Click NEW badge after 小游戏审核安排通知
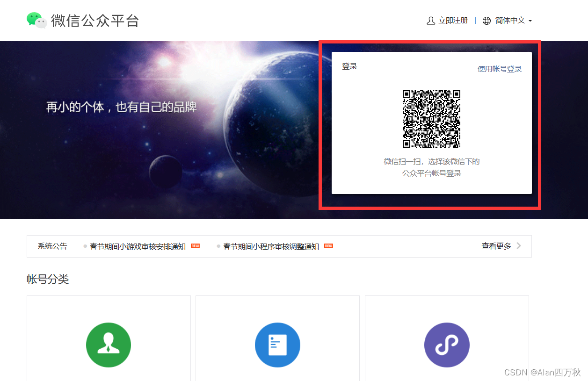Image resolution: width=588 pixels, height=381 pixels. coord(195,246)
